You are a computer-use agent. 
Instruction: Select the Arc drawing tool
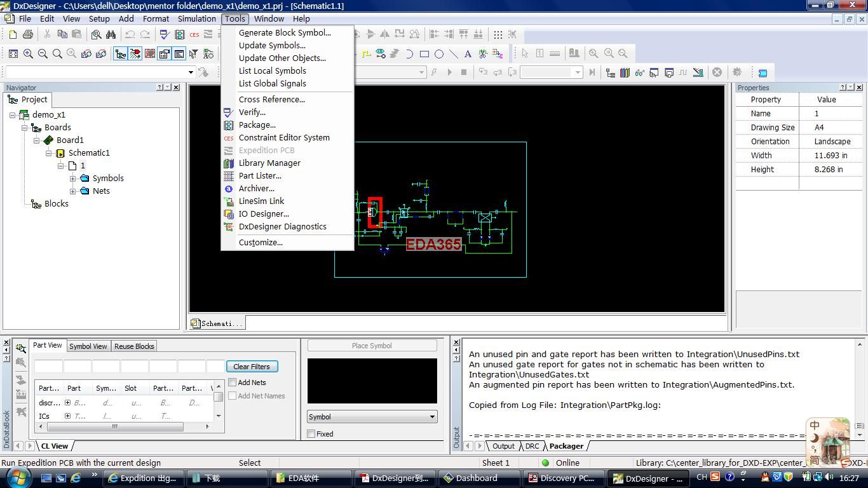point(410,54)
